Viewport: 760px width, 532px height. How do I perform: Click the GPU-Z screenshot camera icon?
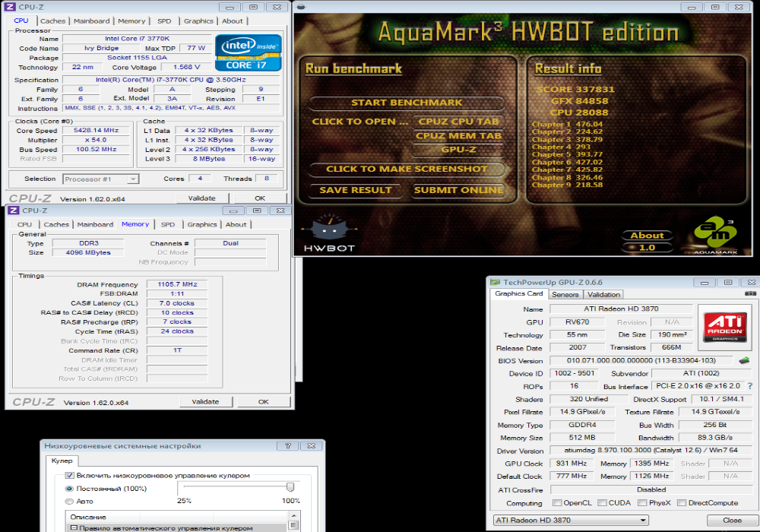pos(750,293)
